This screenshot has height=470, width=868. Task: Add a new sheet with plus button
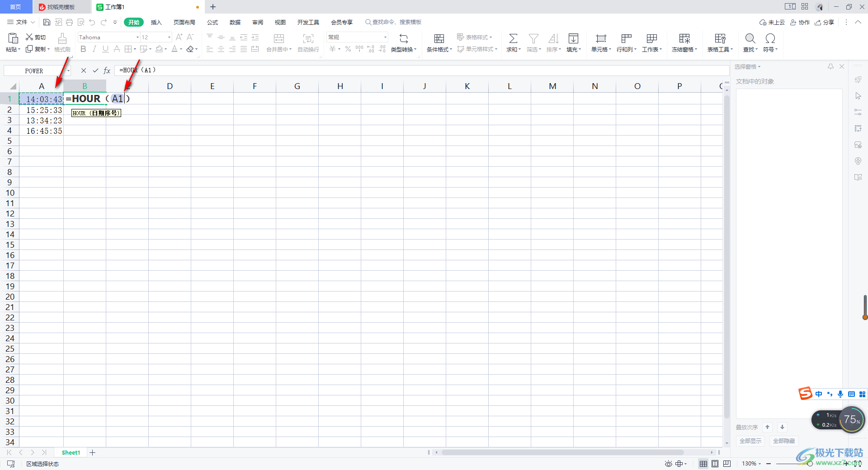[x=92, y=452]
